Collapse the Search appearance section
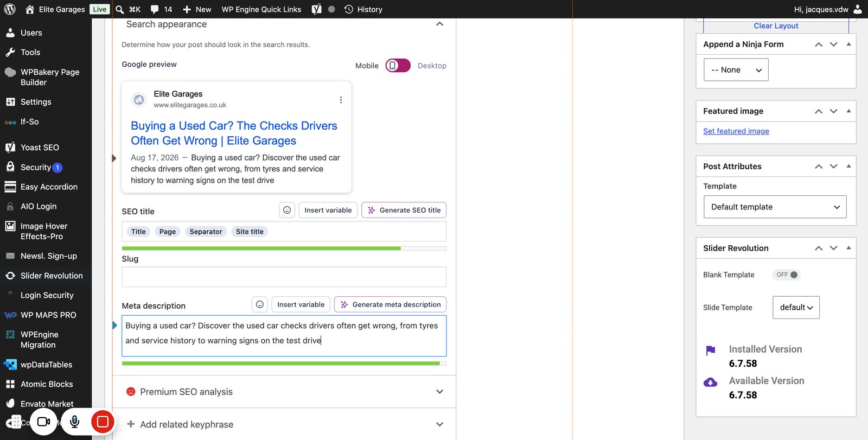The width and height of the screenshot is (868, 440). (439, 24)
